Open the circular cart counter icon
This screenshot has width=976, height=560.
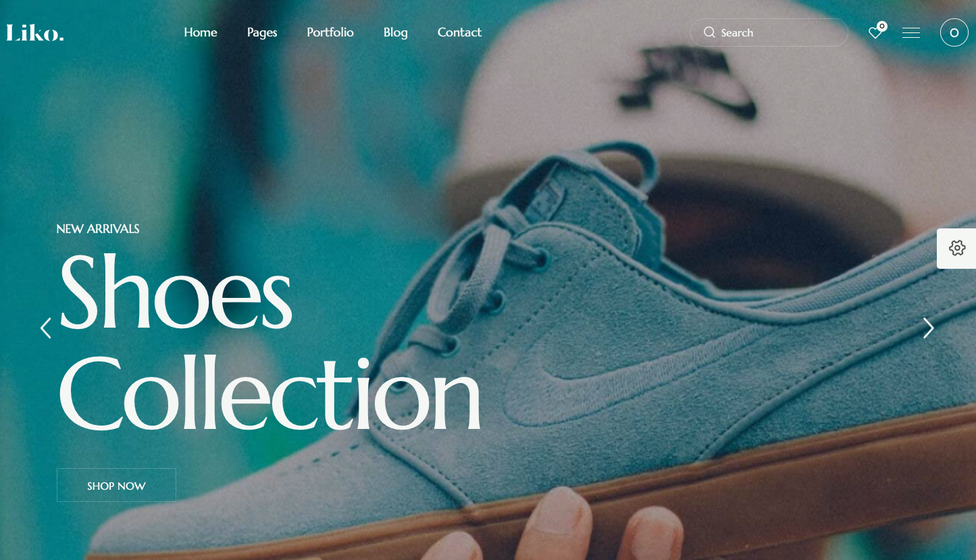[x=954, y=32]
